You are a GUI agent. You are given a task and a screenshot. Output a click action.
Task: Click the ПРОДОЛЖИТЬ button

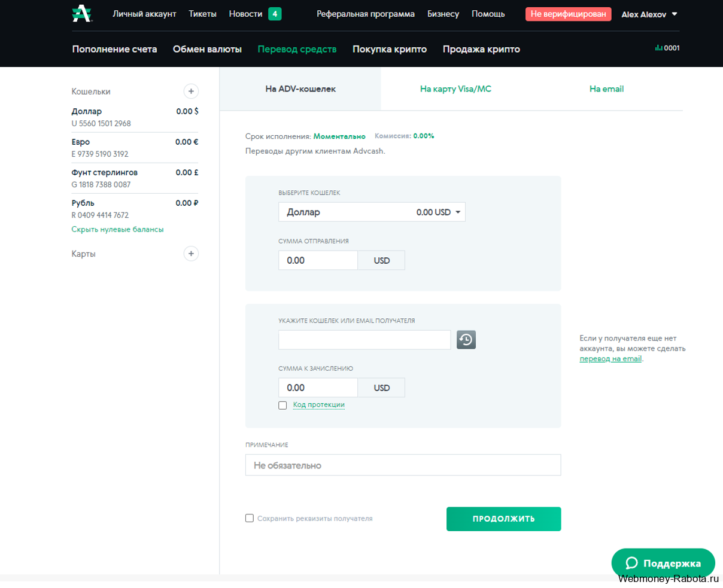pyautogui.click(x=503, y=519)
